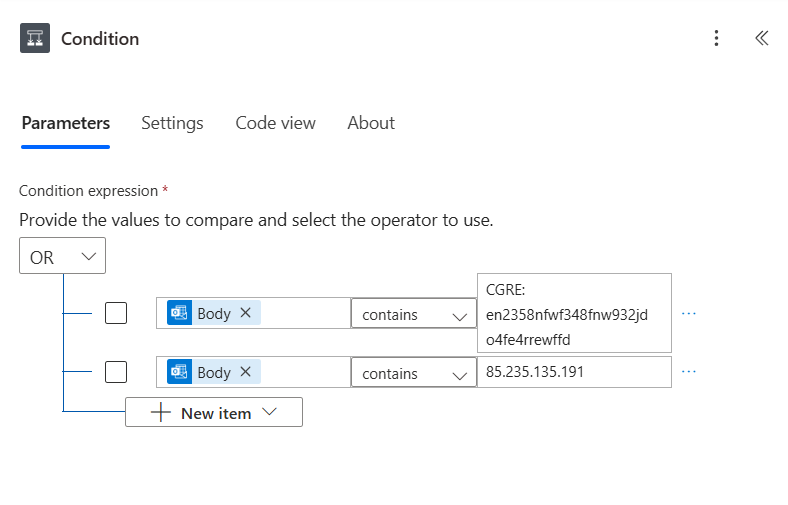Click the first row's Body left operand field
Viewport: 788px width, 505px height.
(253, 313)
